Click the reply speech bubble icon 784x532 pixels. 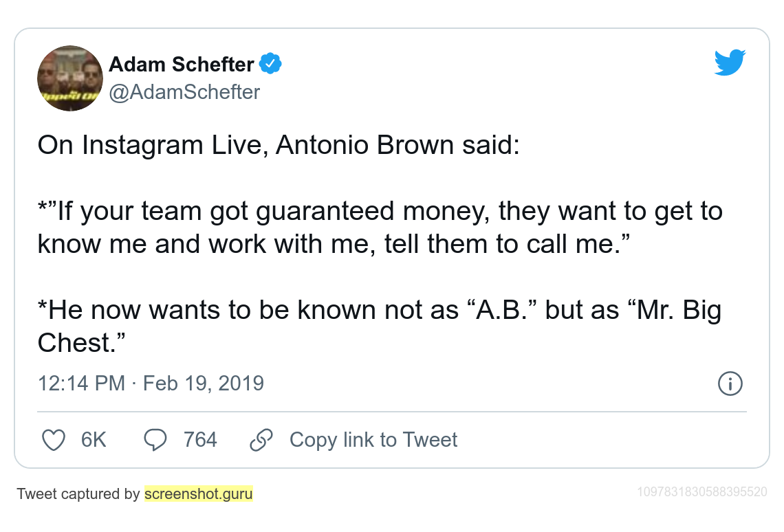tap(155, 440)
